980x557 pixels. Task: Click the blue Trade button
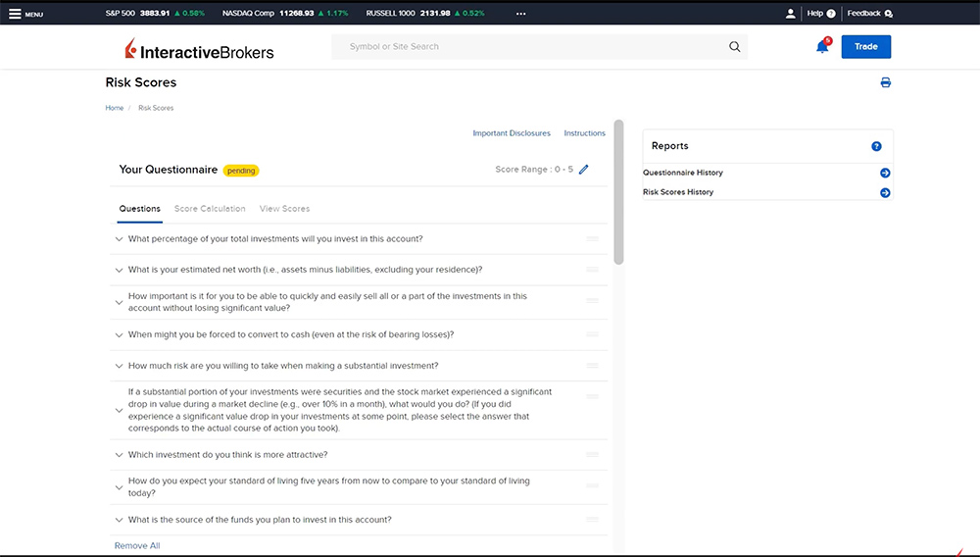865,47
